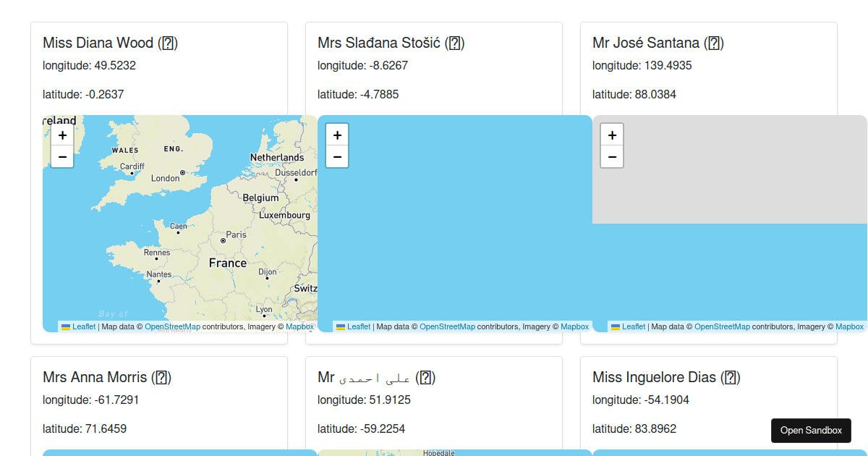Open the OpenStreetMap link under José Santana's map
The height and width of the screenshot is (456, 868).
click(722, 326)
